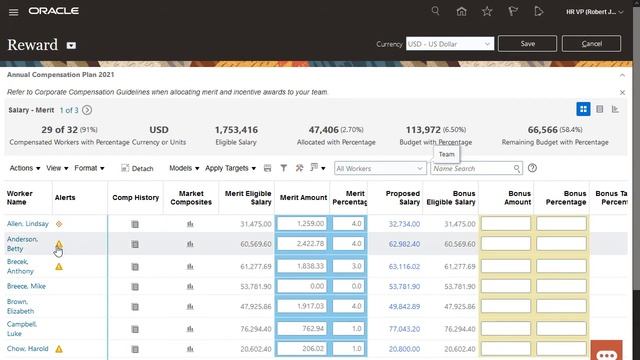Open the Currency USD - US Dollar dropdown
This screenshot has width=640, height=360.
pyautogui.click(x=450, y=44)
